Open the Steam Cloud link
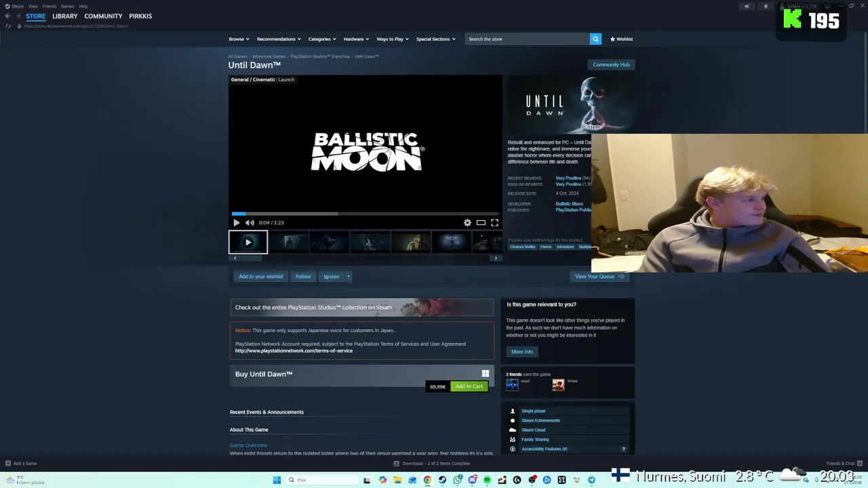This screenshot has width=868, height=488. [x=533, y=430]
